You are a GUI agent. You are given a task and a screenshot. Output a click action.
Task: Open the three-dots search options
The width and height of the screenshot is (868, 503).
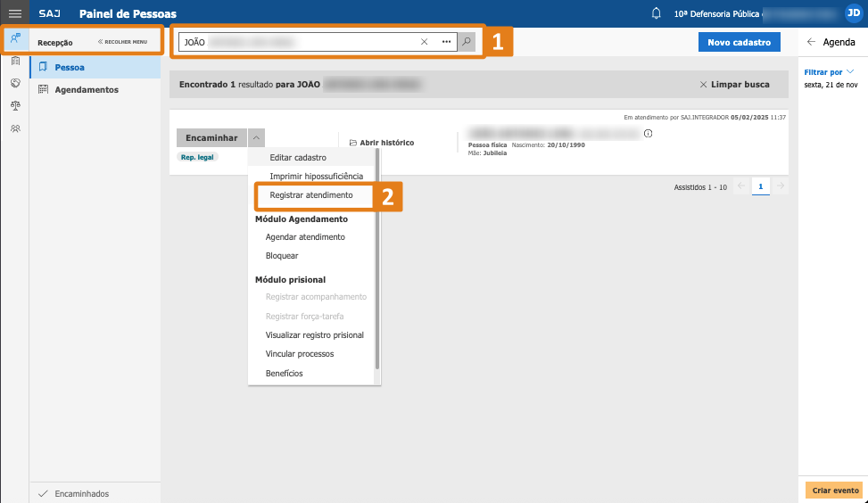(x=446, y=42)
